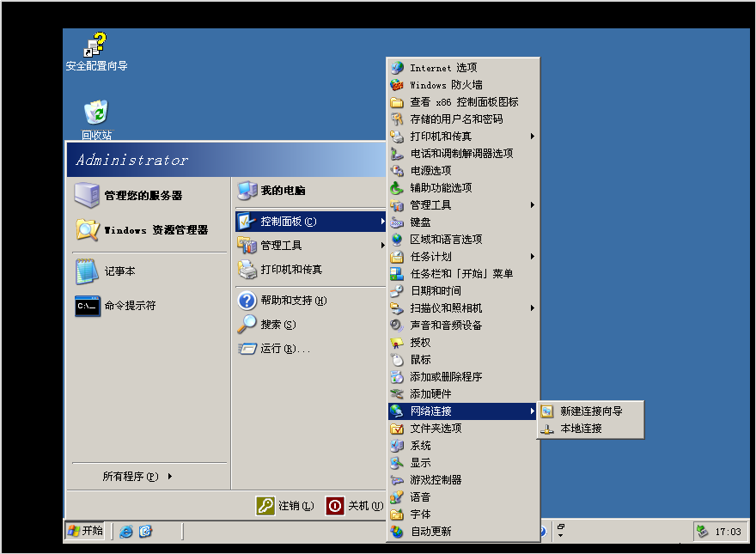Click the system tray network status icon
Viewport: 756px width, 554px height.
coord(703,532)
